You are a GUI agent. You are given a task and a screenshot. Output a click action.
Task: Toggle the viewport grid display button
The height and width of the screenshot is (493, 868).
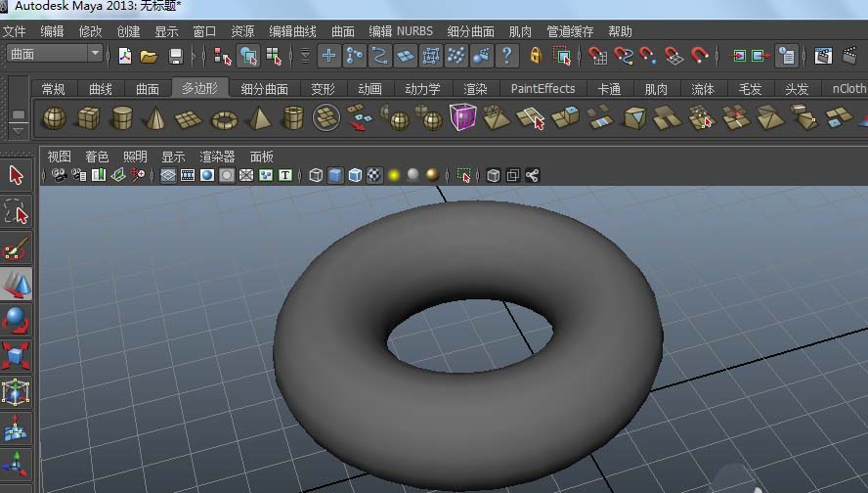pyautogui.click(x=168, y=176)
